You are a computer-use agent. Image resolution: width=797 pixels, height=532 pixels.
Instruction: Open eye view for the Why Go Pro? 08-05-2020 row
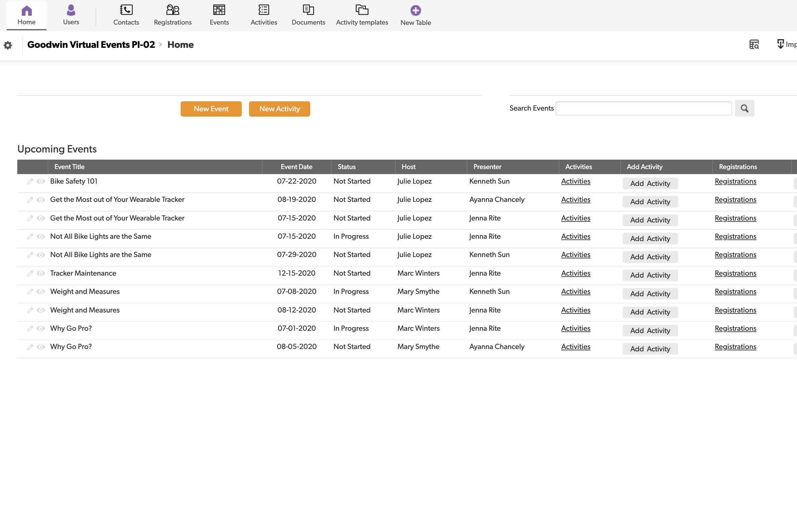41,347
